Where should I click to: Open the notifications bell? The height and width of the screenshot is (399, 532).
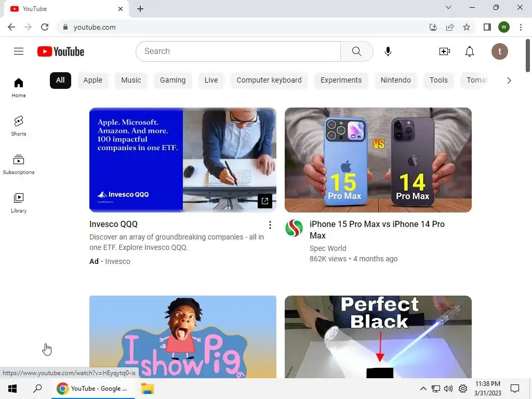tap(470, 51)
